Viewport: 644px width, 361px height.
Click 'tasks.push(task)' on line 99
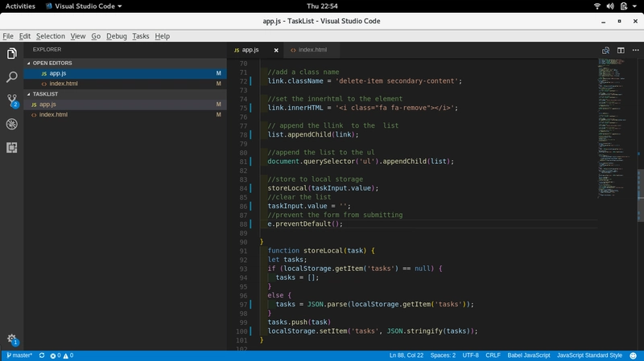click(299, 322)
